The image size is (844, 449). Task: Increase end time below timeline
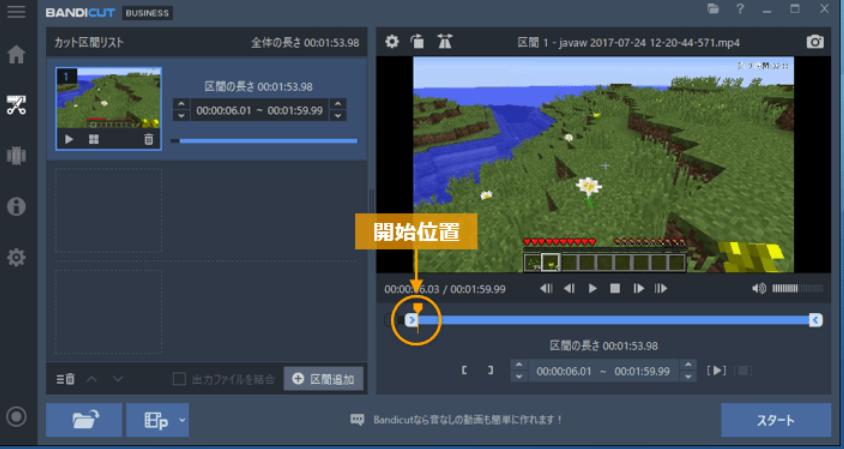pyautogui.click(x=688, y=365)
